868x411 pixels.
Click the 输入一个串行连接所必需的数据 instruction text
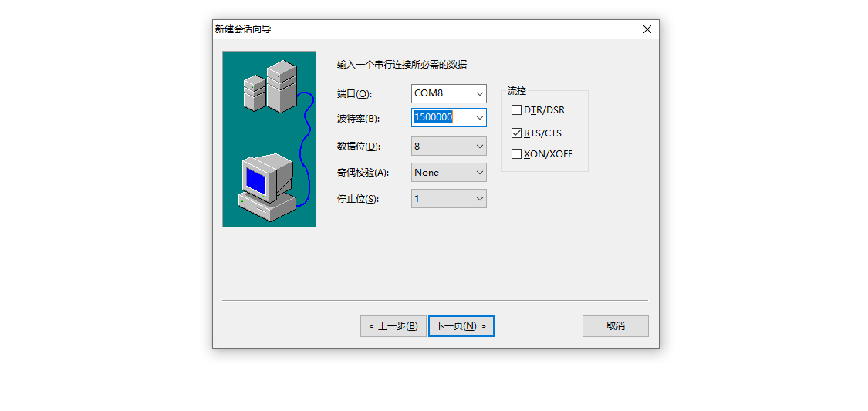click(402, 65)
